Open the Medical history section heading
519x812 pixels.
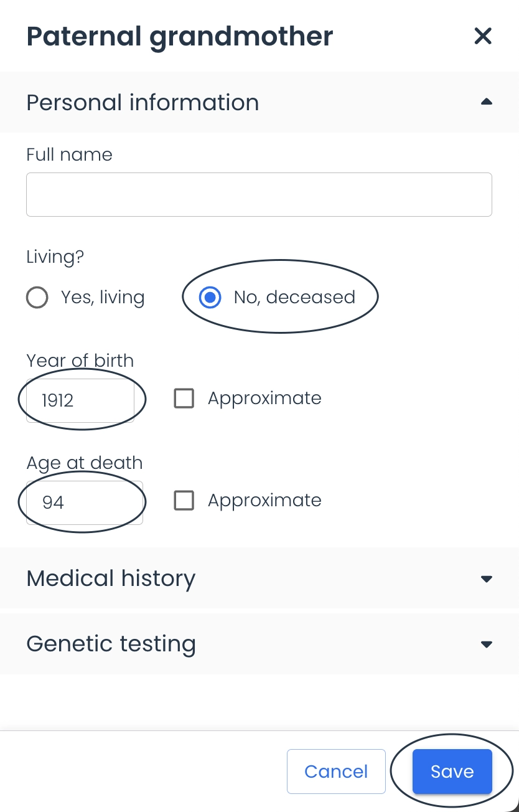[111, 578]
